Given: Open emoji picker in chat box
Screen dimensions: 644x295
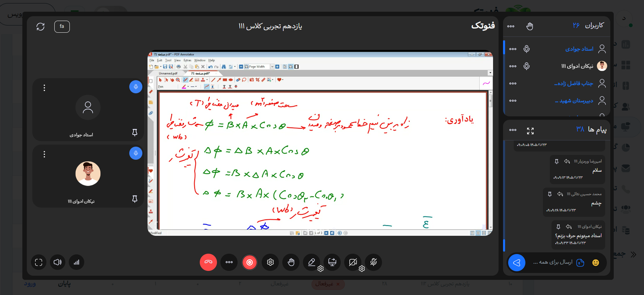Looking at the screenshot, I should [596, 263].
